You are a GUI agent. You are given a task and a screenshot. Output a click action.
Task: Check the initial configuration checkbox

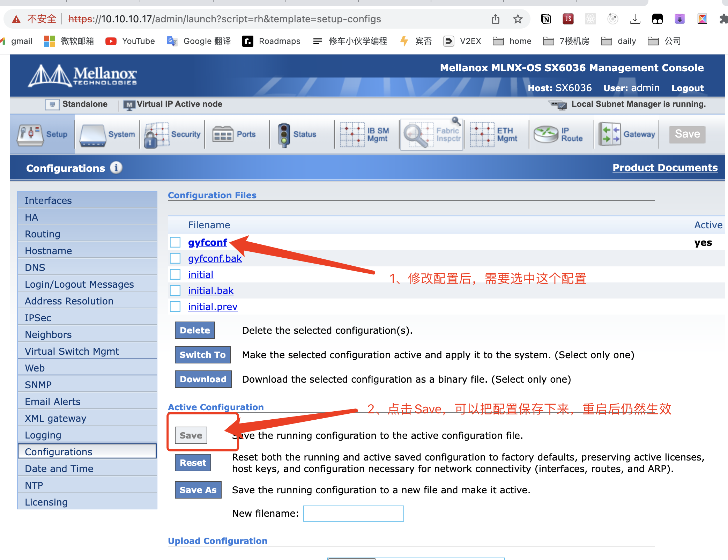(175, 274)
